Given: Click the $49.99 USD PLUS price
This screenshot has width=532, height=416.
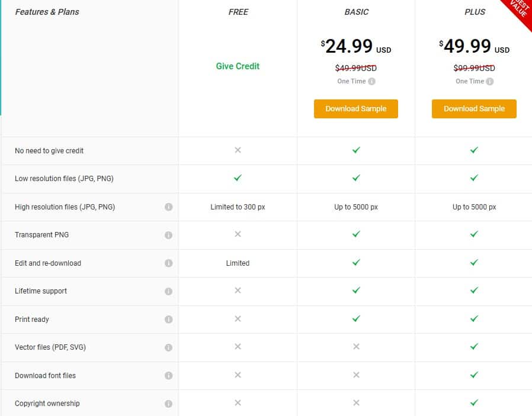Looking at the screenshot, I should point(474,46).
